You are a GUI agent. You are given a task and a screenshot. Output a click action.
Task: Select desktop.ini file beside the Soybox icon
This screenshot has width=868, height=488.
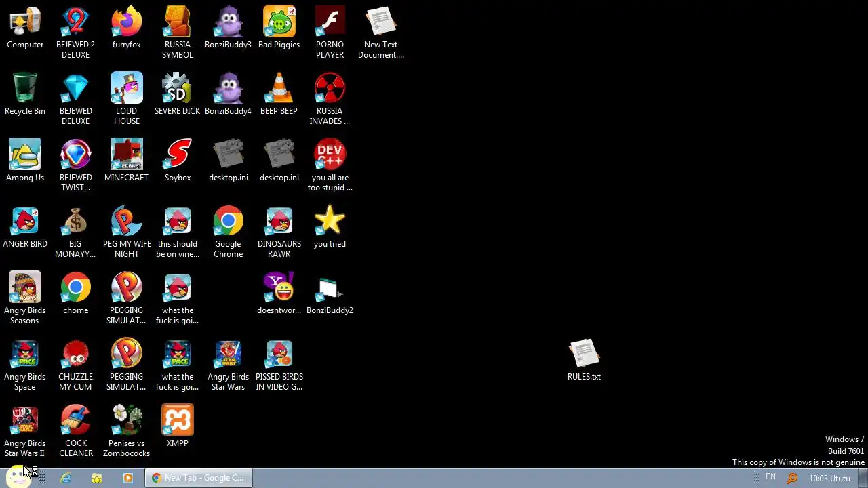[x=228, y=155]
